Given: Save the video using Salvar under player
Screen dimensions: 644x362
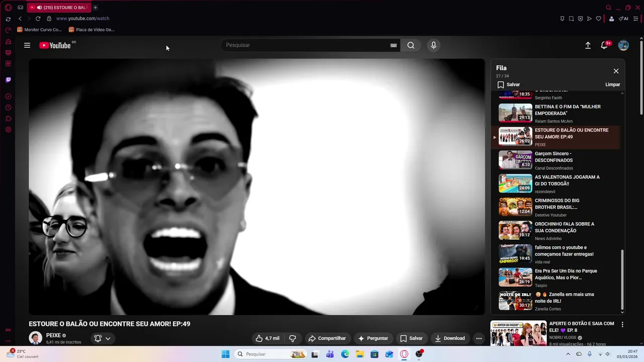Looking at the screenshot, I should coord(411,338).
